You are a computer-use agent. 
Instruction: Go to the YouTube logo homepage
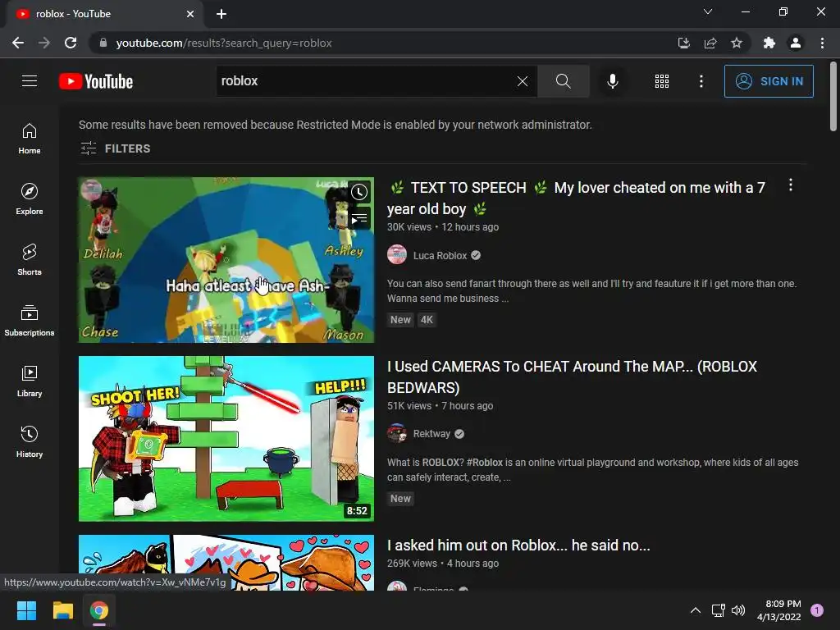pos(96,81)
